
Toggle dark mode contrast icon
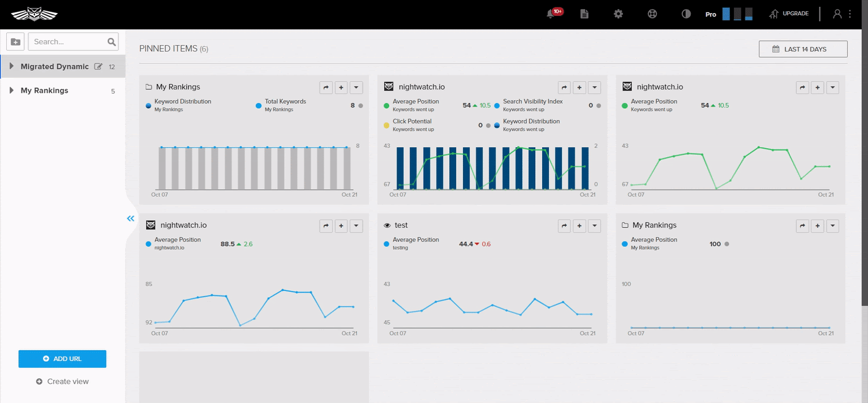[686, 14]
